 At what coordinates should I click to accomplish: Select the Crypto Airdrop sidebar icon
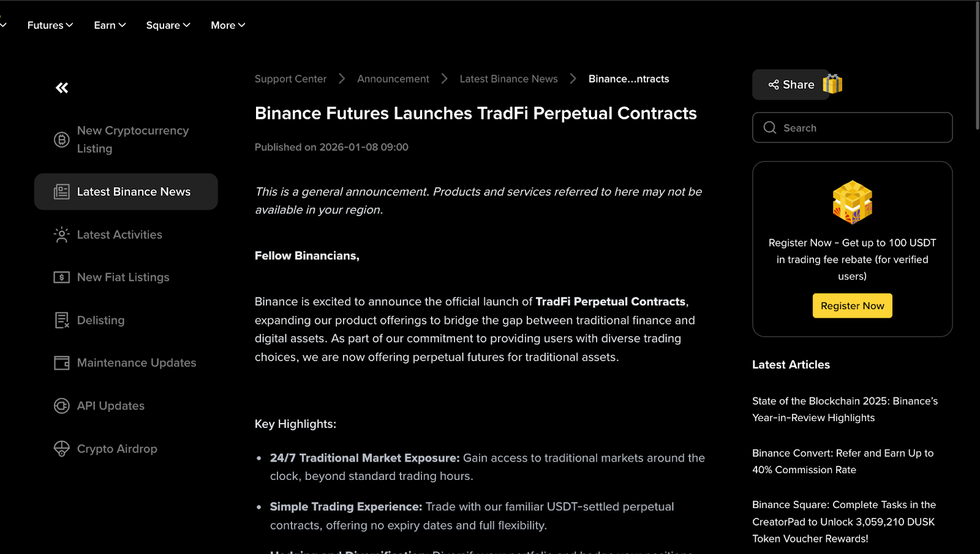61,448
